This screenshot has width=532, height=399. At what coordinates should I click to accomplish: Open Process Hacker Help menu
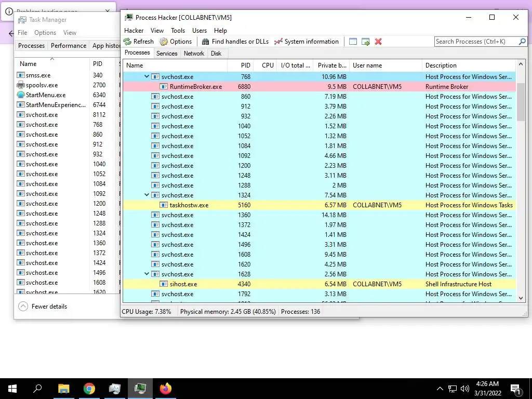point(220,31)
